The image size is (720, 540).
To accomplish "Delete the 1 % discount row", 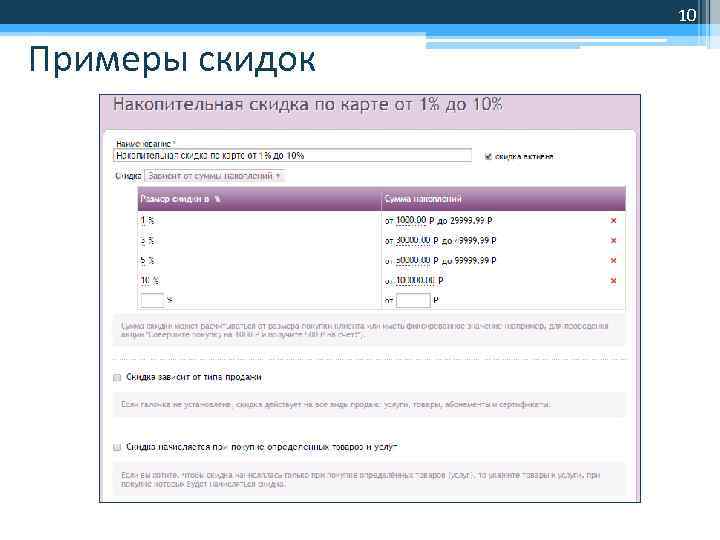I will tap(613, 221).
